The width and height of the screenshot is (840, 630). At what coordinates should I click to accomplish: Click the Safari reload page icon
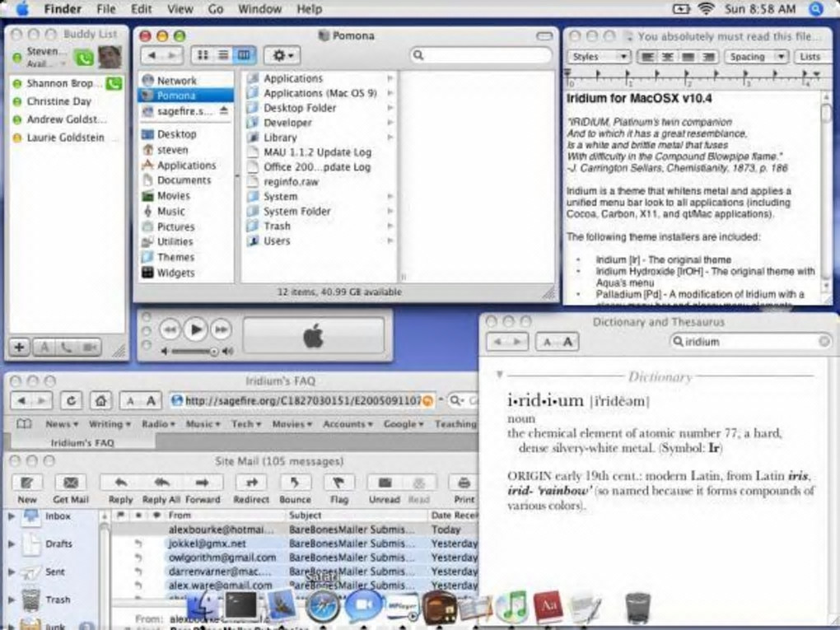[x=72, y=400]
